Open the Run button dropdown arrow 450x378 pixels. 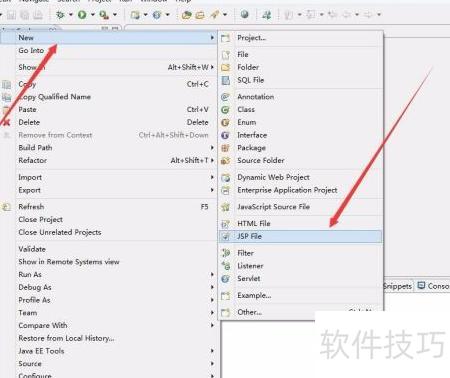93,15
